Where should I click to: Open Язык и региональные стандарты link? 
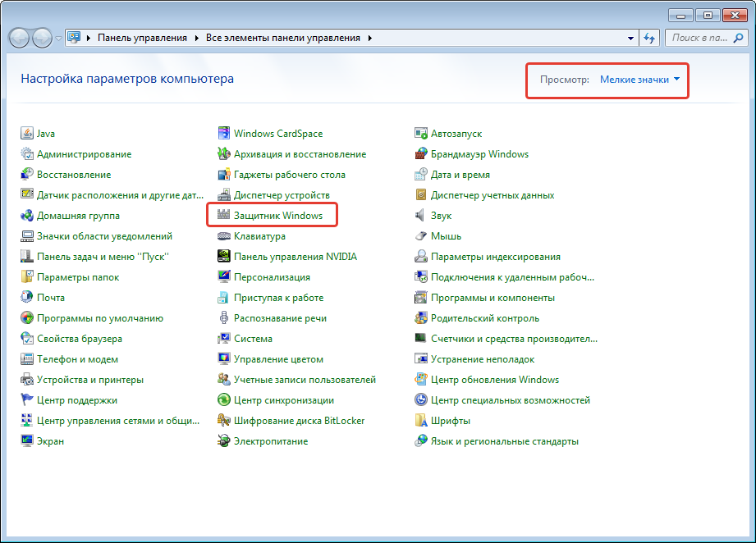504,440
